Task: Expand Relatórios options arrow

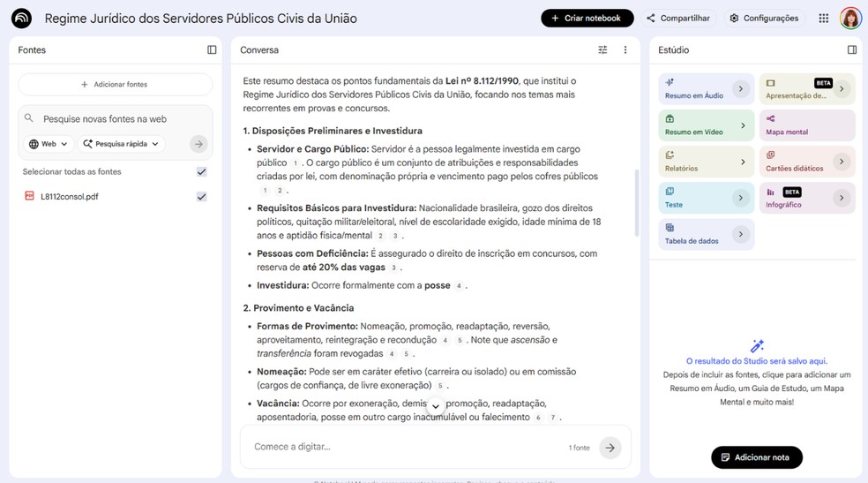Action: 743,162
